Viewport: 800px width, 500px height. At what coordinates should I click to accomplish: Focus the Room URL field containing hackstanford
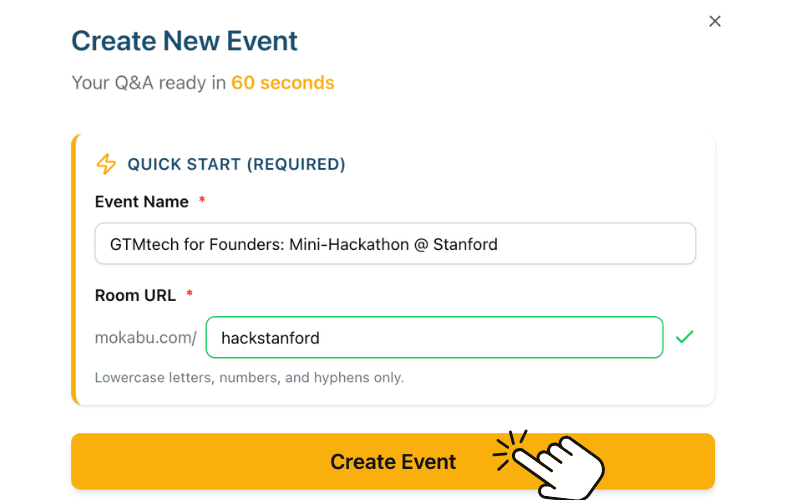tap(434, 338)
